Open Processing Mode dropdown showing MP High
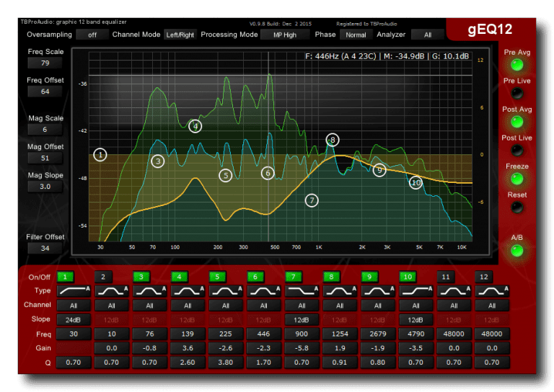554x392 pixels. point(285,35)
